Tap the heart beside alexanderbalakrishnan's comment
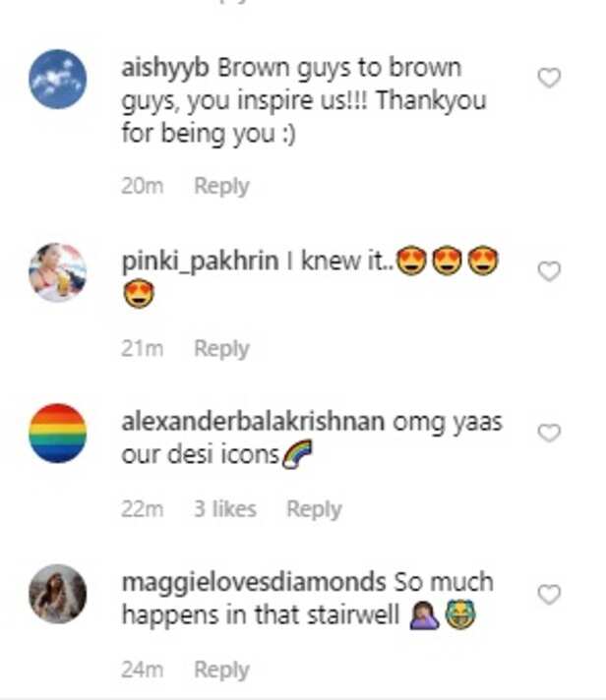606x700 pixels. click(549, 433)
